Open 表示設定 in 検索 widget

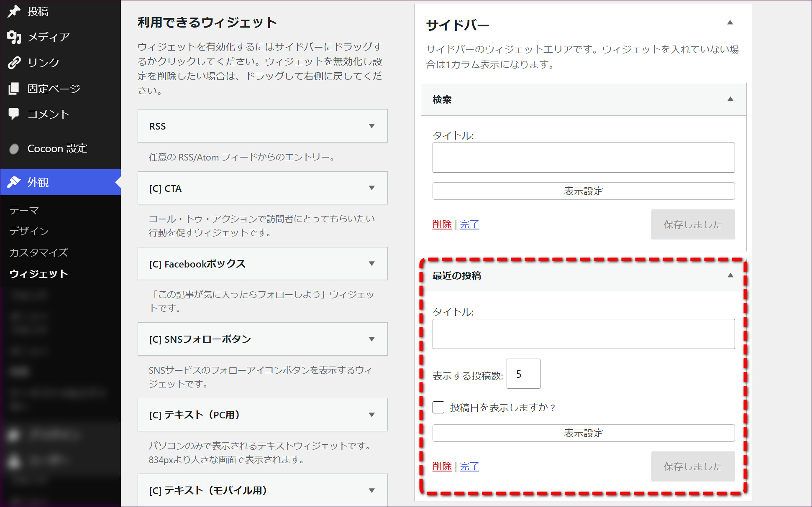pos(584,191)
